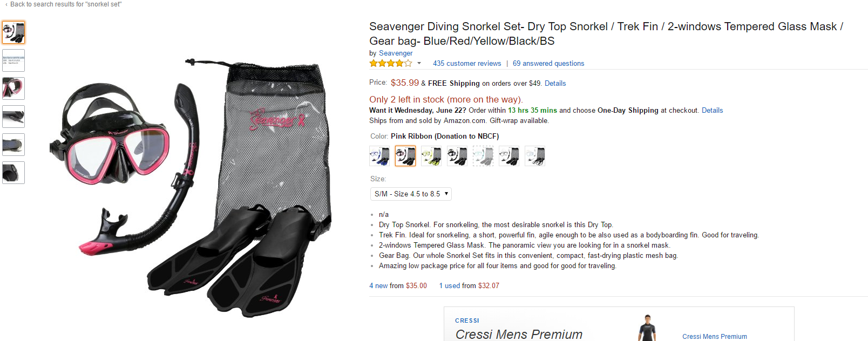Viewport: 868px width, 341px height.
Task: Select the first product thumbnail with full set
Action: tap(13, 32)
